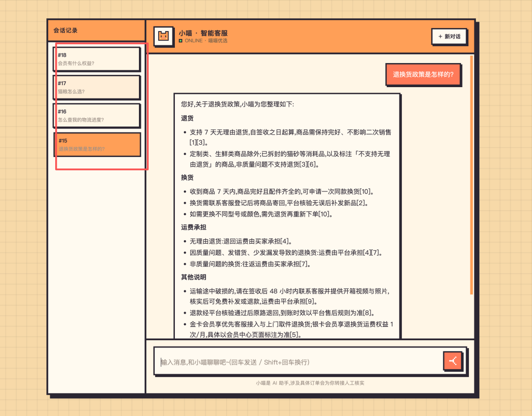The width and height of the screenshot is (532, 416).
Task: Start a new chat with 新对话 button
Action: [449, 36]
